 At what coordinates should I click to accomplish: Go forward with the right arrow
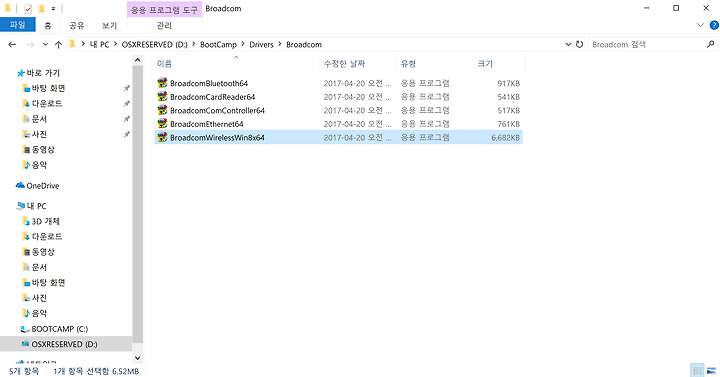point(30,45)
